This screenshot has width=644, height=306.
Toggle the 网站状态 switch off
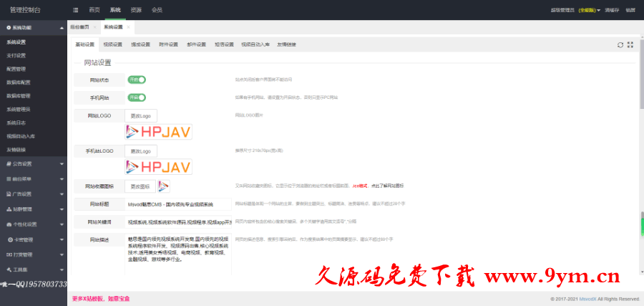[137, 80]
